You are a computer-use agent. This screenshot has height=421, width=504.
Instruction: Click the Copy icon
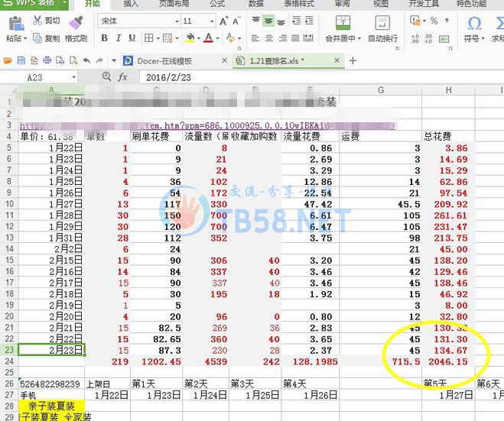(x=37, y=38)
